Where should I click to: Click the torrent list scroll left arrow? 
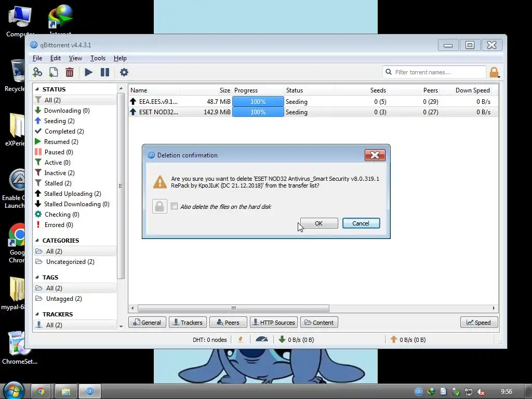[x=132, y=309]
